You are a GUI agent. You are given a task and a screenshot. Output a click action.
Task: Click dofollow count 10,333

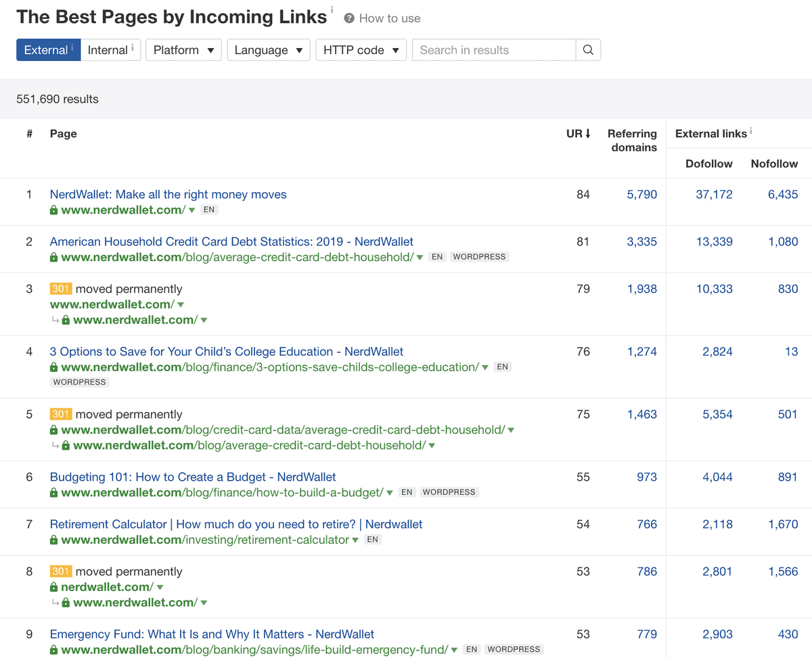pyautogui.click(x=715, y=289)
